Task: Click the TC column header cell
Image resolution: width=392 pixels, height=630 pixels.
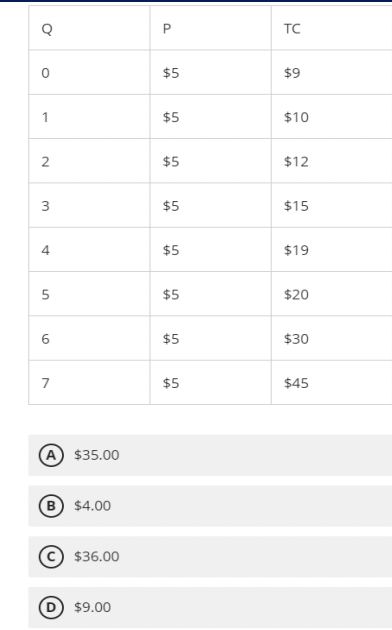Action: [x=332, y=28]
